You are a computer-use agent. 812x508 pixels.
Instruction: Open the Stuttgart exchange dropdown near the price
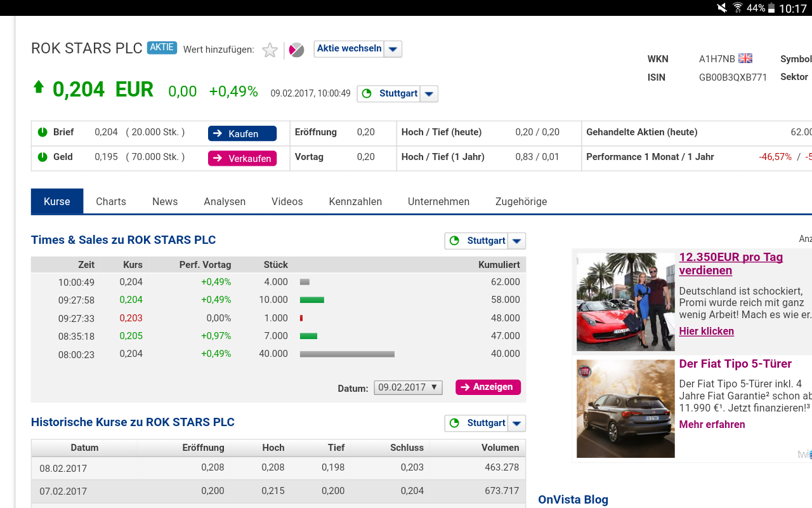[429, 94]
